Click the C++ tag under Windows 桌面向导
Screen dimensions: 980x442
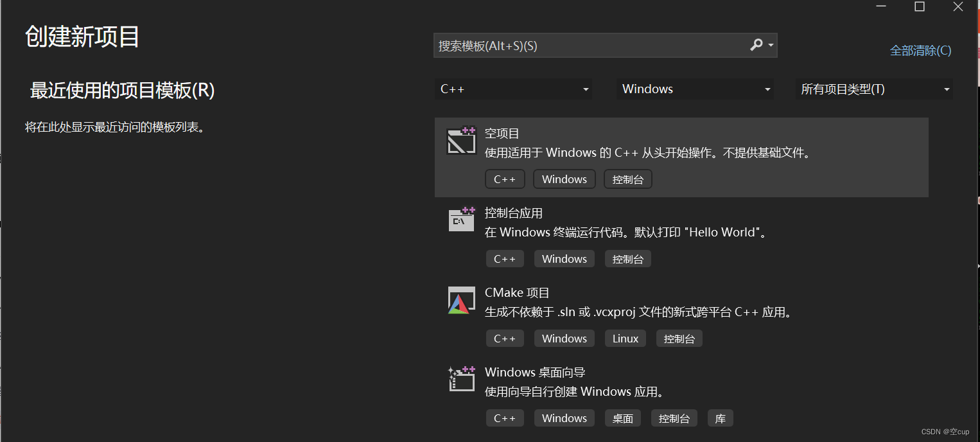click(x=505, y=418)
